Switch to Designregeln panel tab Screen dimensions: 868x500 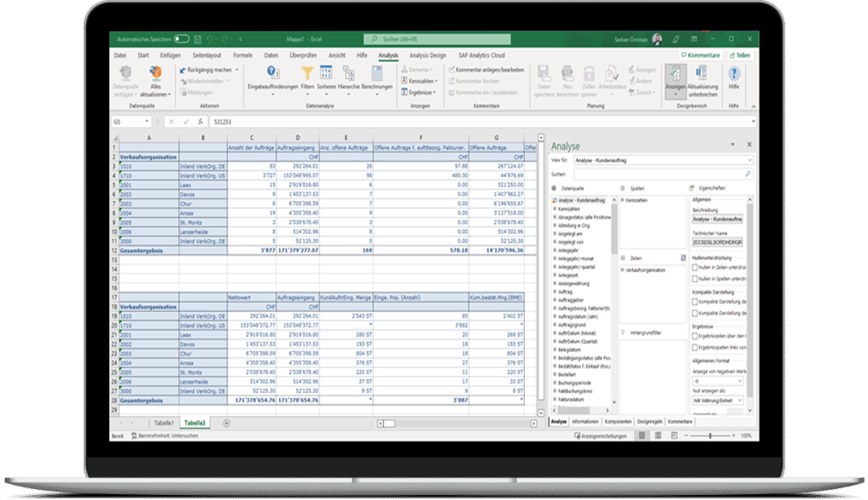(x=649, y=422)
